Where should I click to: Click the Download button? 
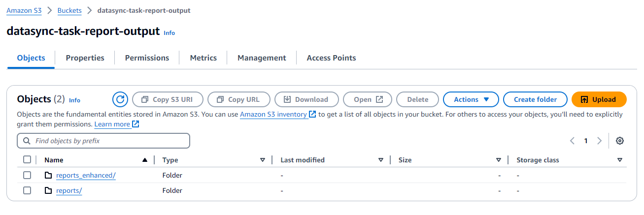[306, 99]
